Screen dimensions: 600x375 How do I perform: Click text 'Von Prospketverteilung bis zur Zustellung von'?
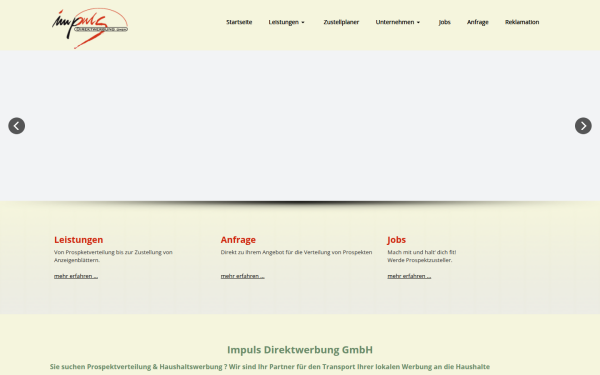[x=113, y=252]
